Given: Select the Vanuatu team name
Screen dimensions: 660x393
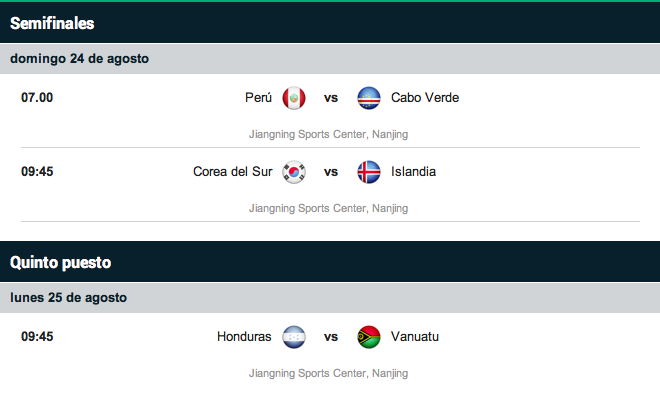Looking at the screenshot, I should [x=415, y=337].
